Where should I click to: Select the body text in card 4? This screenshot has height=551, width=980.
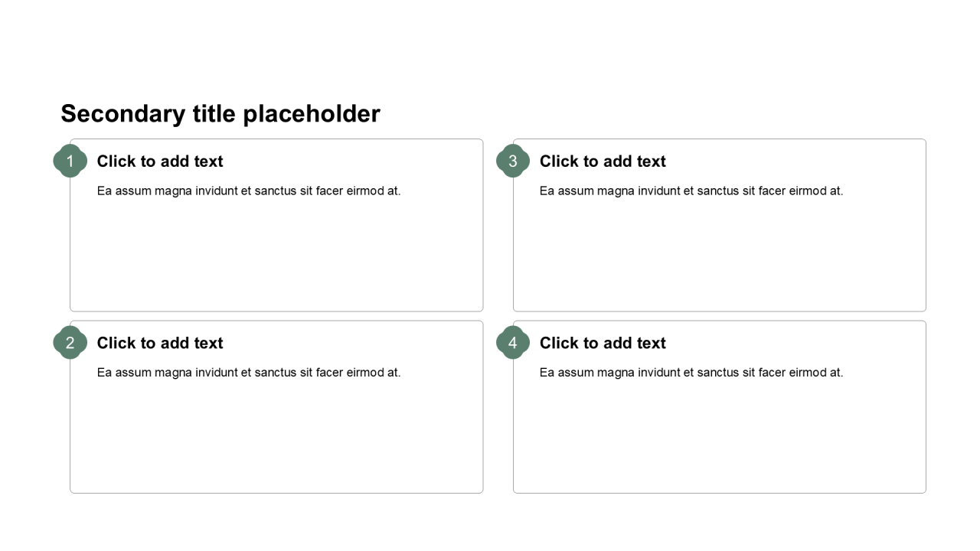691,373
